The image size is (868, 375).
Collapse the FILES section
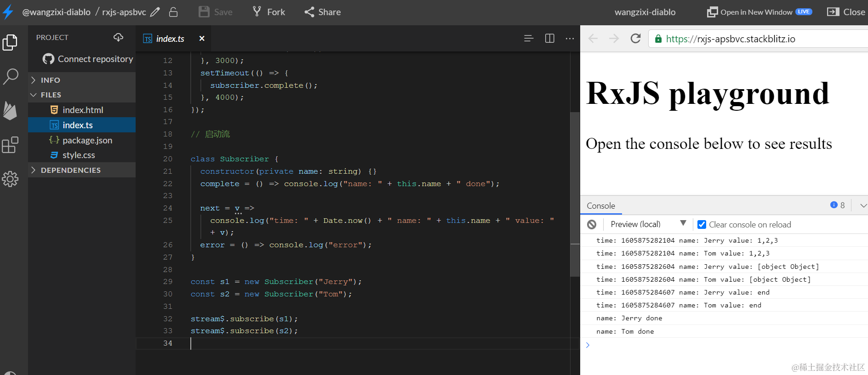click(82, 95)
